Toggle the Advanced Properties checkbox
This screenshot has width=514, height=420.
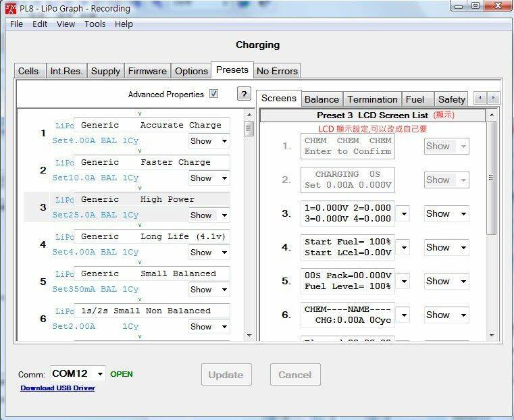tap(213, 95)
